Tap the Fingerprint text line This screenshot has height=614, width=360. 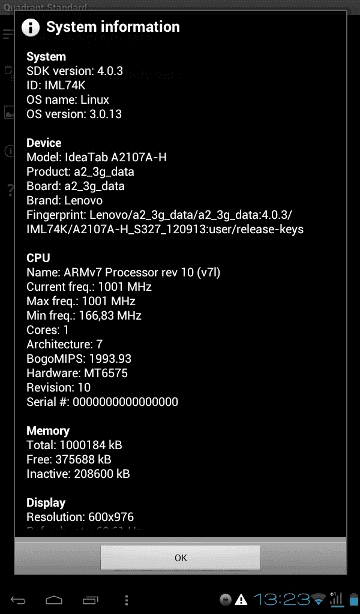tap(165, 222)
